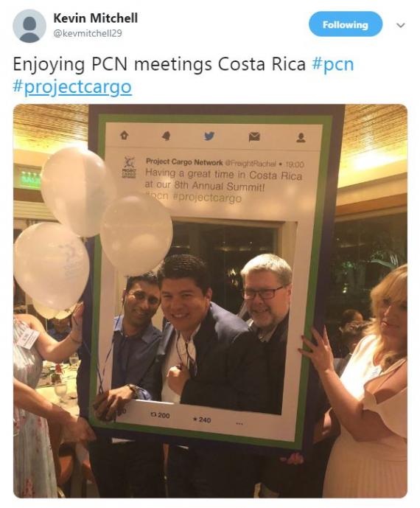Click the @kevmitchell29 handle
Image resolution: width=420 pixels, height=508 pixels.
pyautogui.click(x=88, y=33)
